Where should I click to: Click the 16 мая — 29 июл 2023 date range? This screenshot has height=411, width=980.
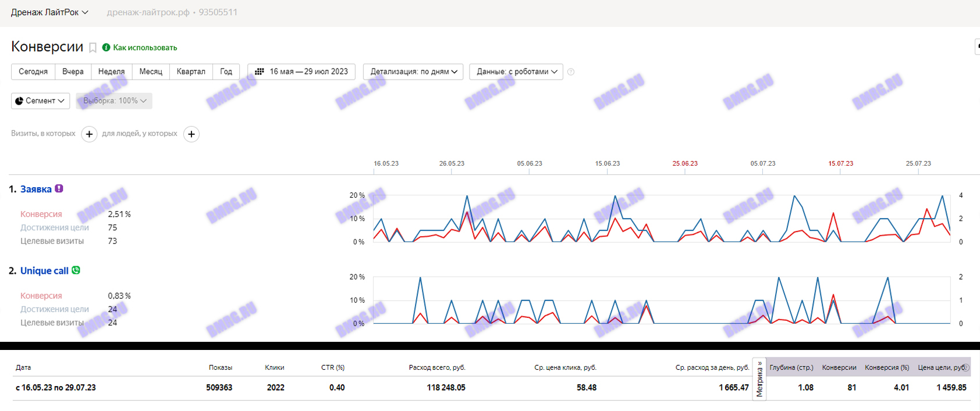pos(308,72)
